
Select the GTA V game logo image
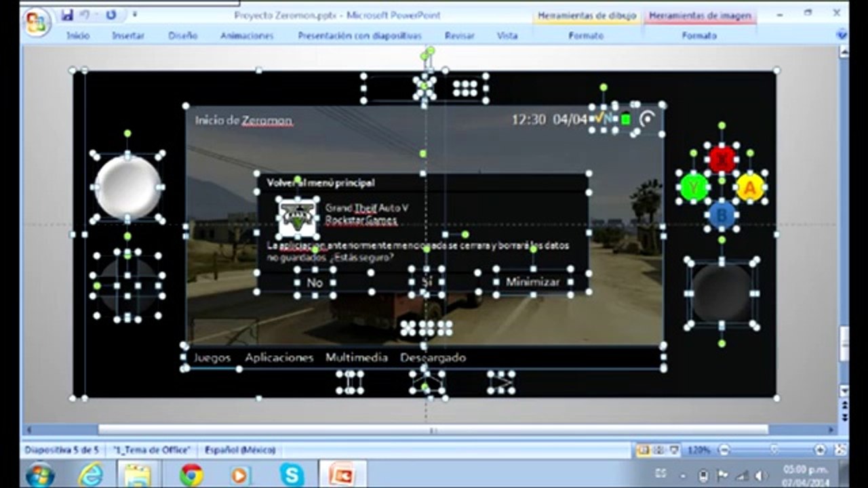click(x=297, y=218)
